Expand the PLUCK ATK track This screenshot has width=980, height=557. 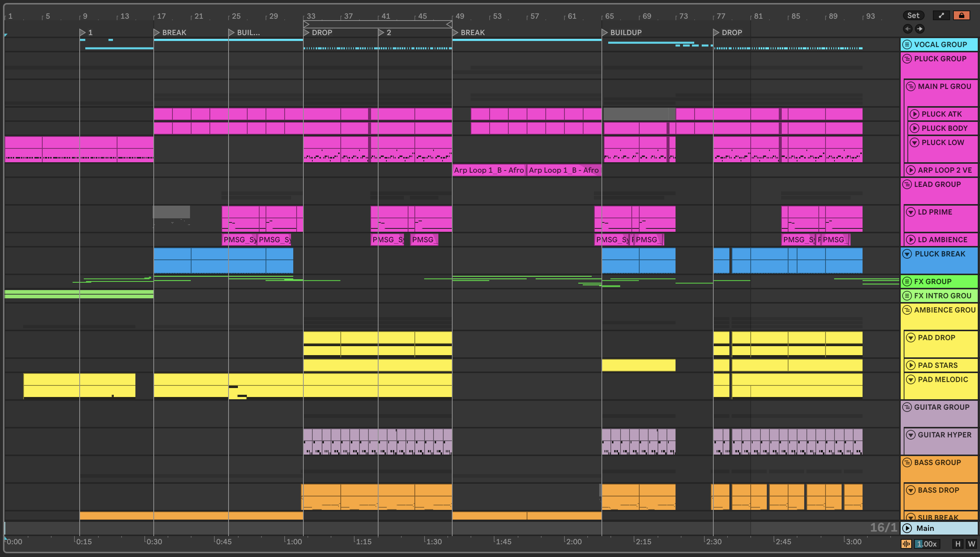pyautogui.click(x=914, y=114)
